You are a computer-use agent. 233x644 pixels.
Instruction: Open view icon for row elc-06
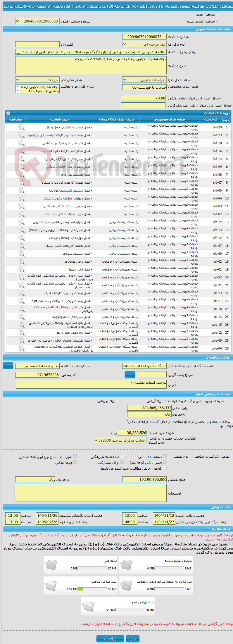21,254
